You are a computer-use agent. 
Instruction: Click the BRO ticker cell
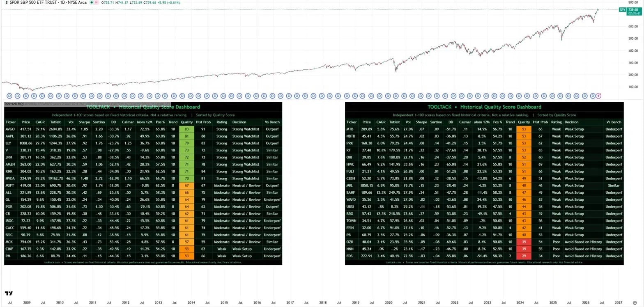[352, 214]
